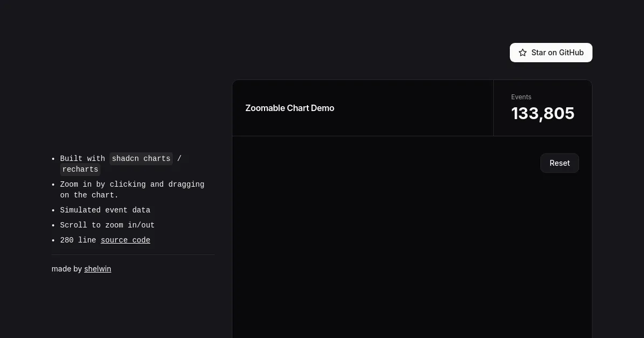Click the Simulated event data bullet

click(105, 210)
